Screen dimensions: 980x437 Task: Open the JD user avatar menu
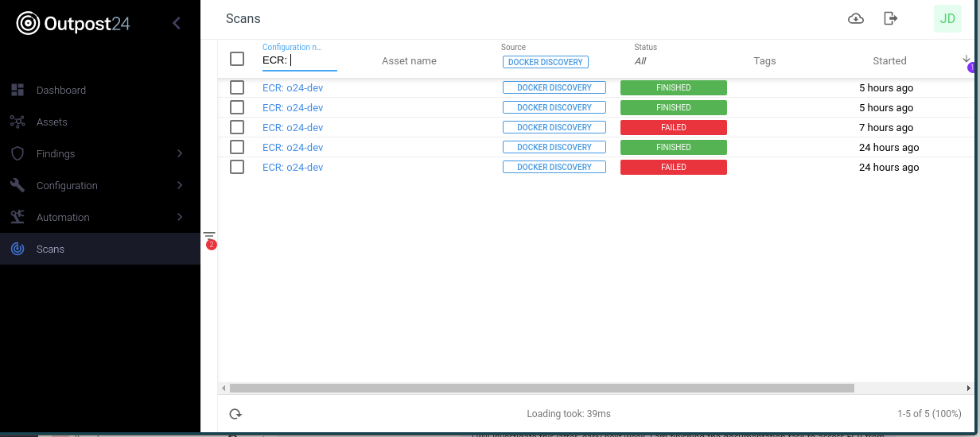947,18
